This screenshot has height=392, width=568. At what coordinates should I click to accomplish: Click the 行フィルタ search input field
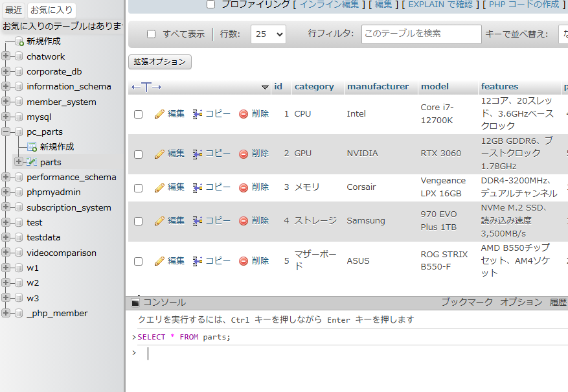click(x=421, y=34)
